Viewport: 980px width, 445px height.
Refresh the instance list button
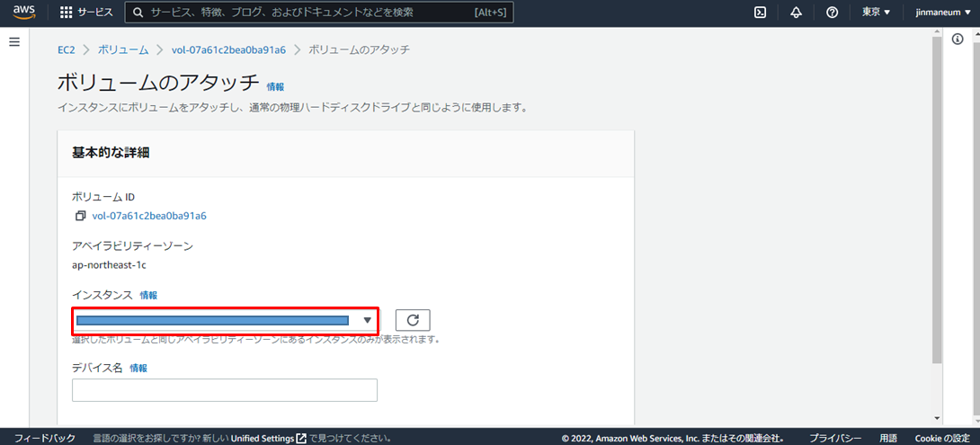coord(413,320)
